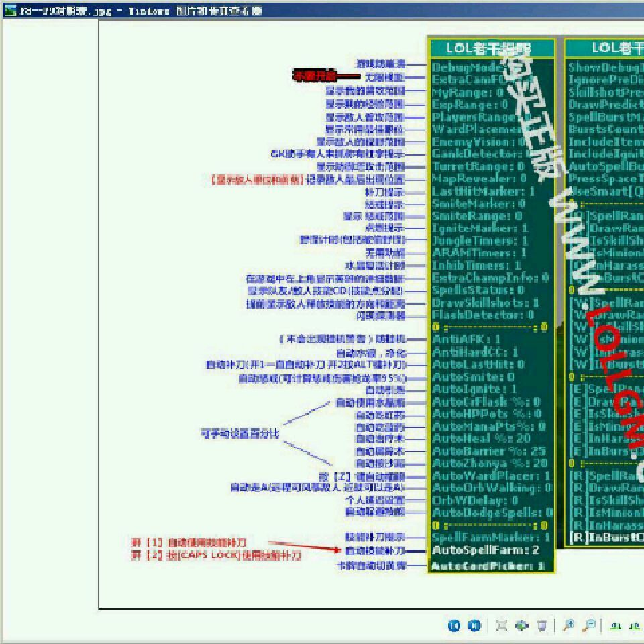Click the picture viewer title bar icon

[10, 10]
